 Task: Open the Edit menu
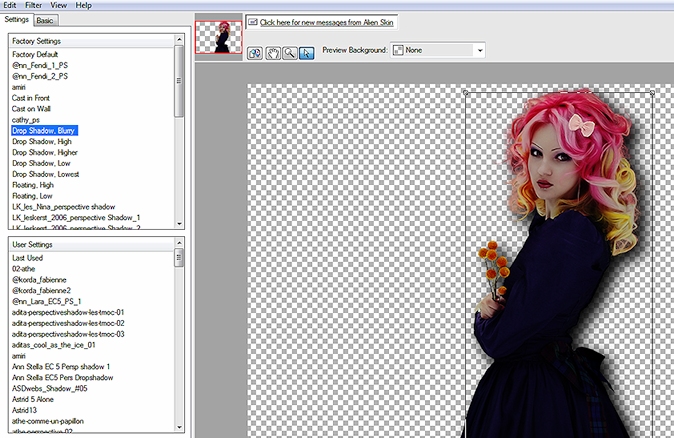point(9,5)
